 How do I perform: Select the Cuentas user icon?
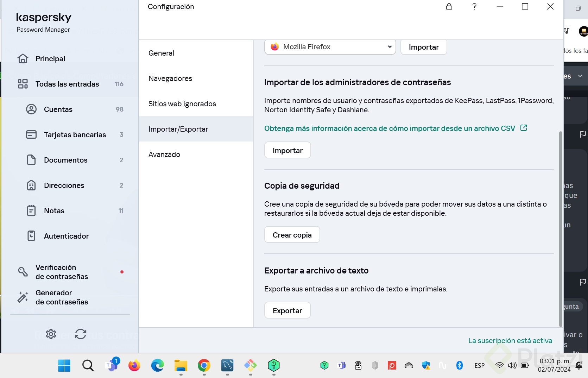(x=31, y=109)
